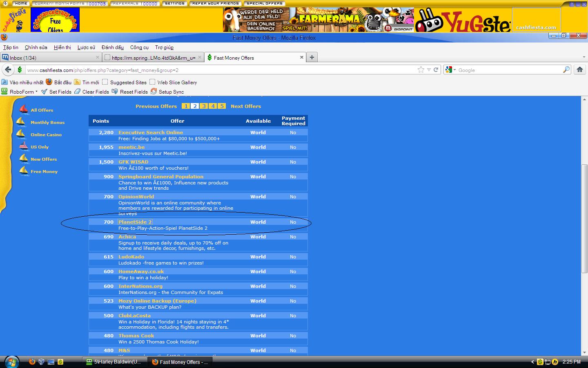Open the Vào nhiều nhất bookmark
Screen dimensions: 588x368
pos(22,82)
